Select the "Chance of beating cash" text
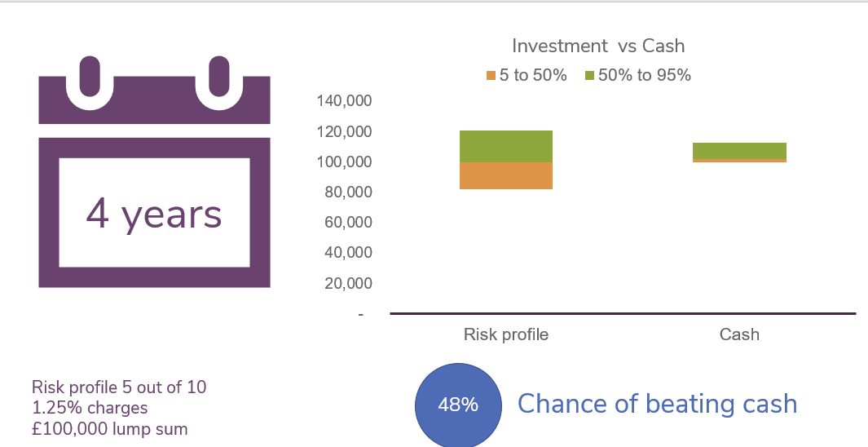Image resolution: width=868 pixels, height=447 pixels. (657, 404)
